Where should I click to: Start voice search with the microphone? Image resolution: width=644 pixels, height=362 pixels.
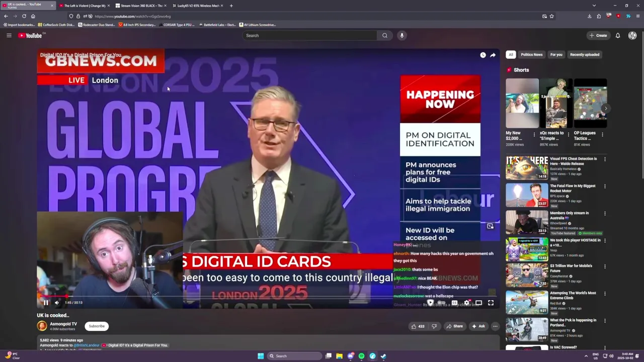(401, 35)
